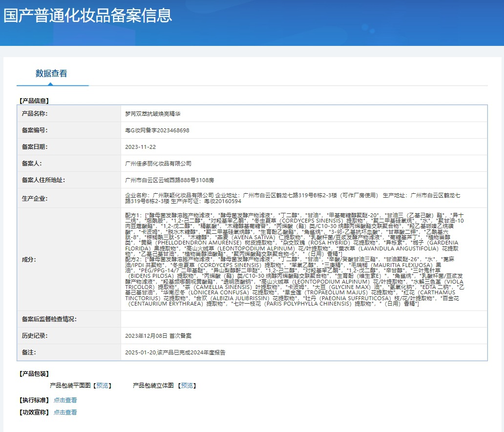Click the 成分 ingredients text block
504x432 pixels.
click(x=294, y=259)
